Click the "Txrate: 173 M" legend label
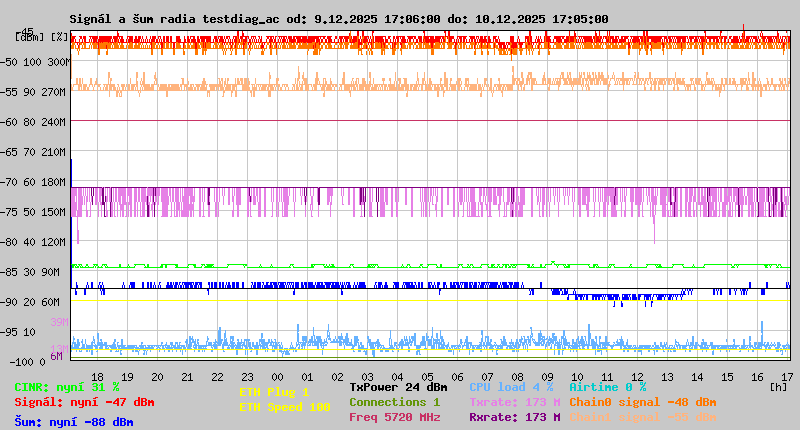This screenshot has width=800, height=430. point(515,402)
